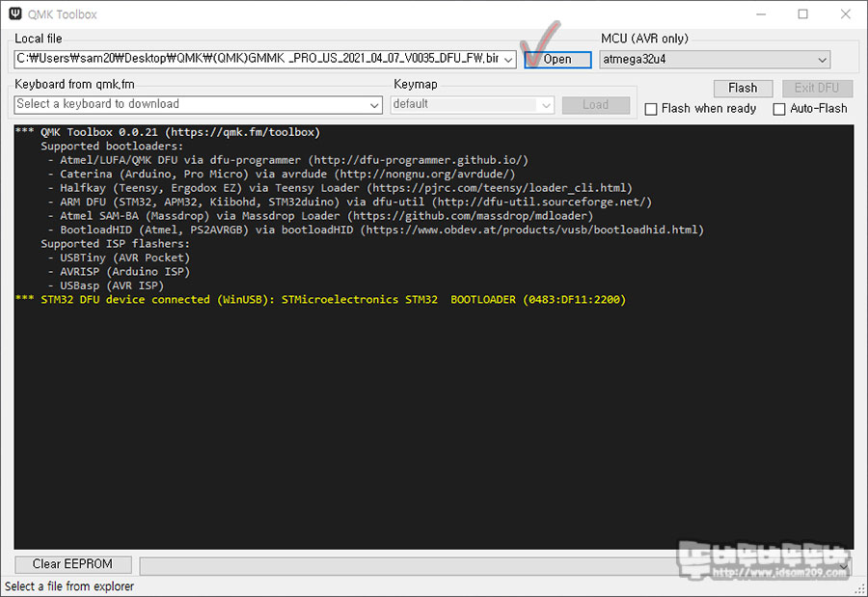Click the status bar text Select a file from explorer
868x597 pixels.
[69, 586]
